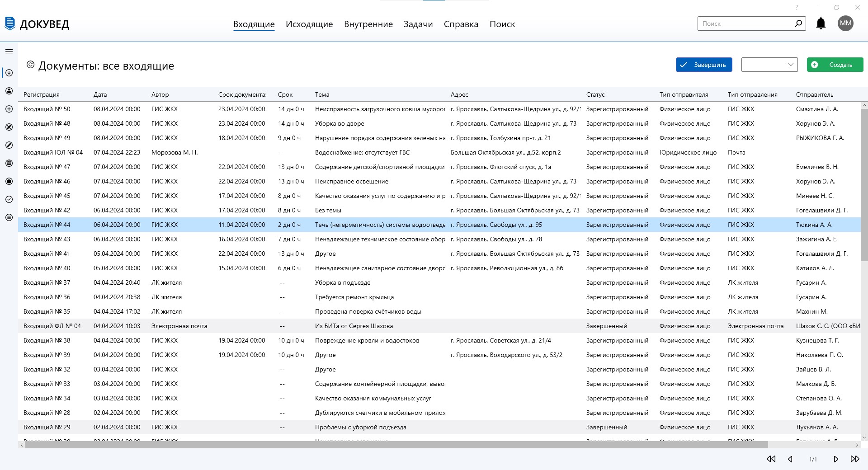This screenshot has width=868, height=470.
Task: Select row Входящий ЮЛ № 04
Action: pos(439,152)
